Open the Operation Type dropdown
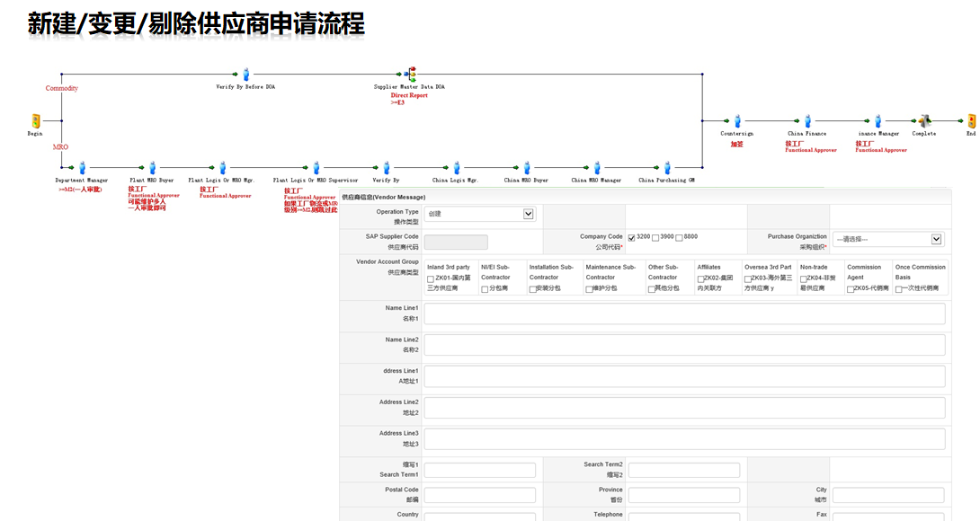This screenshot has width=980, height=521. [x=479, y=215]
